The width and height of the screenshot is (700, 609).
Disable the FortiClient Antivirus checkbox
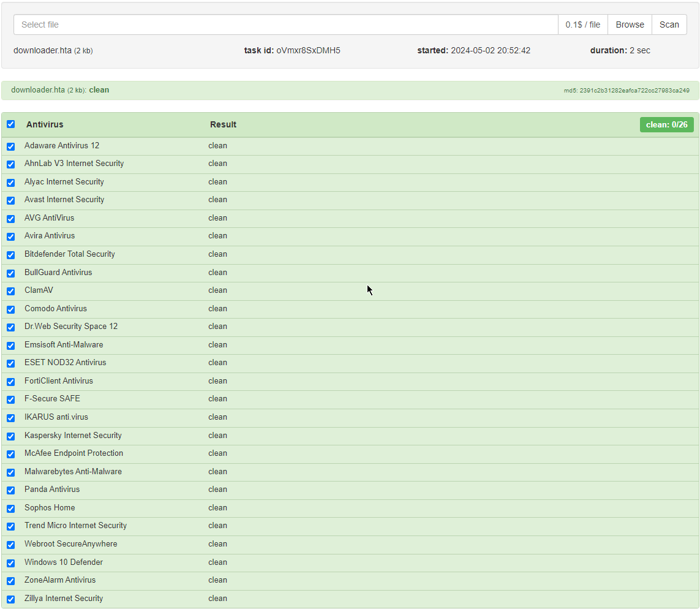tap(10, 382)
